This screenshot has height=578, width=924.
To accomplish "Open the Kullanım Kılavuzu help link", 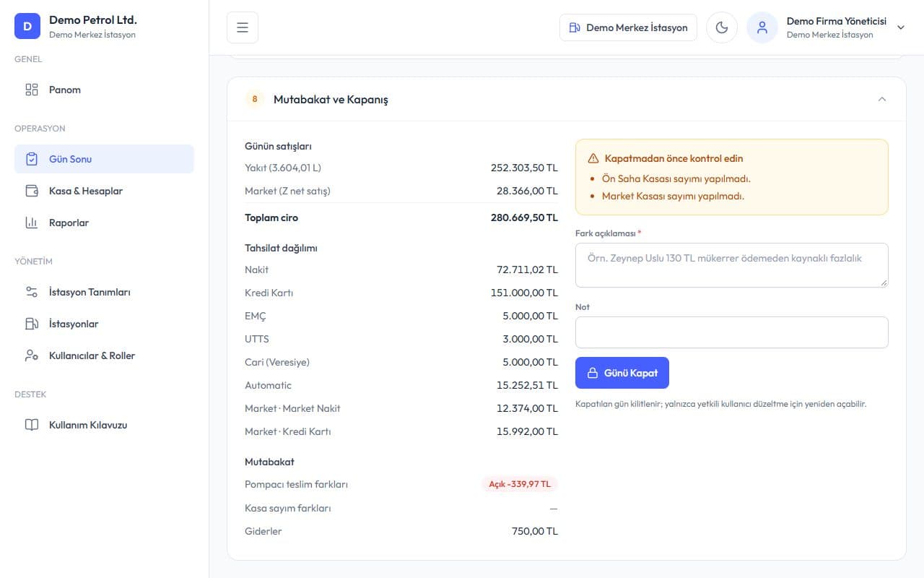I will tap(104, 425).
